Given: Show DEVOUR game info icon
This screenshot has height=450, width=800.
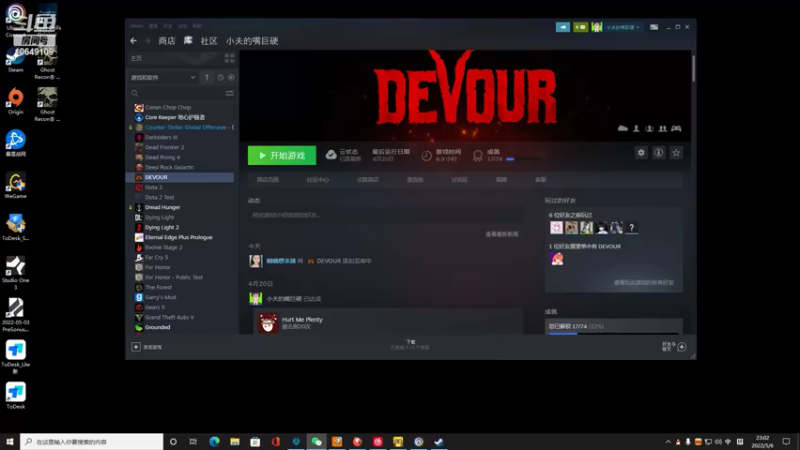Looking at the screenshot, I should (x=659, y=153).
